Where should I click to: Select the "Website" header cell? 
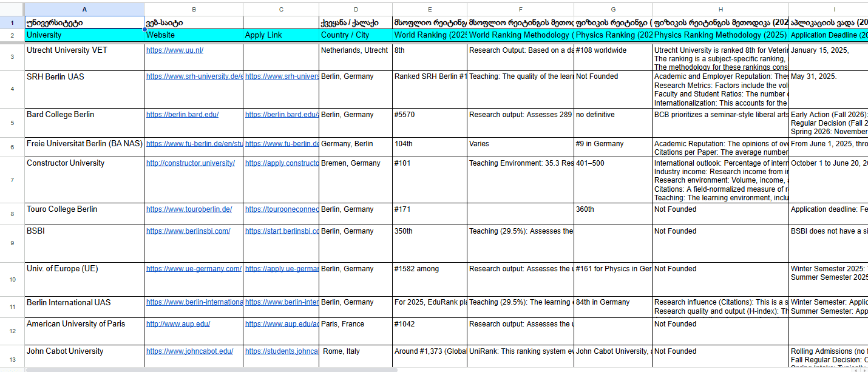pyautogui.click(x=194, y=35)
